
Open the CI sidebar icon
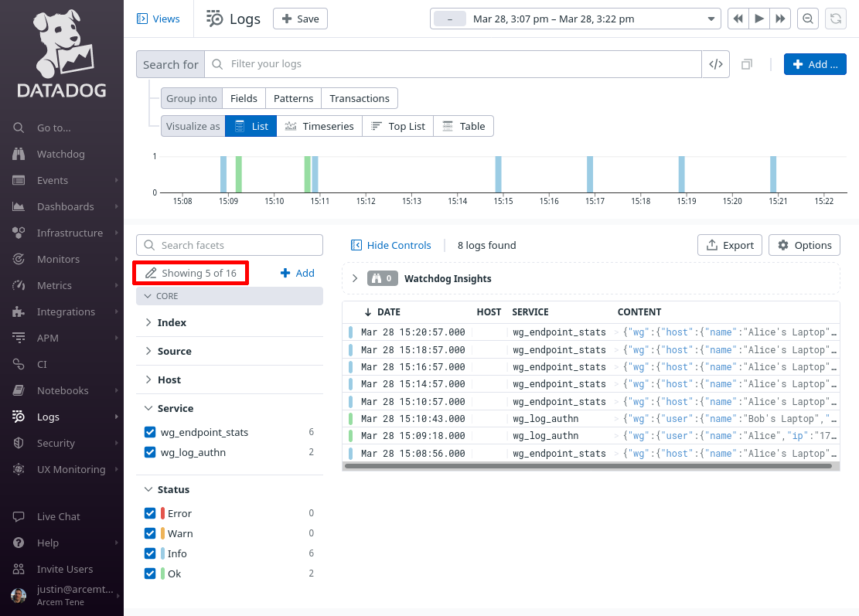coord(19,364)
